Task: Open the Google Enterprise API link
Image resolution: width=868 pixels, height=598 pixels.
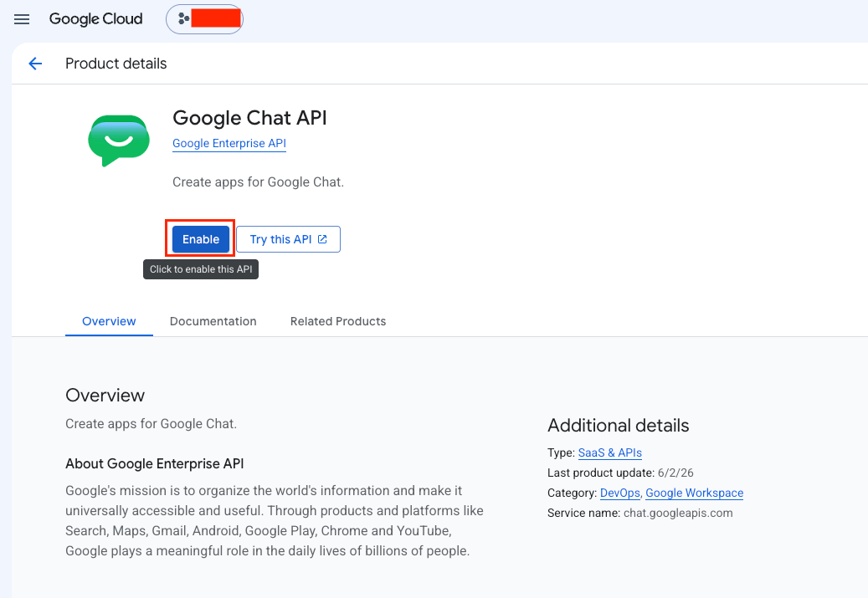Action: point(229,143)
